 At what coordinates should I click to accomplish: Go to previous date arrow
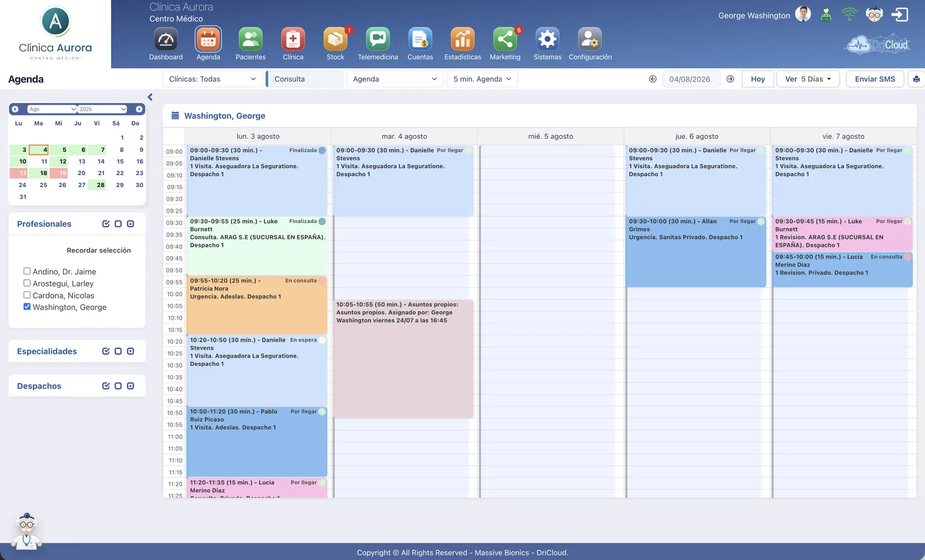click(x=653, y=79)
